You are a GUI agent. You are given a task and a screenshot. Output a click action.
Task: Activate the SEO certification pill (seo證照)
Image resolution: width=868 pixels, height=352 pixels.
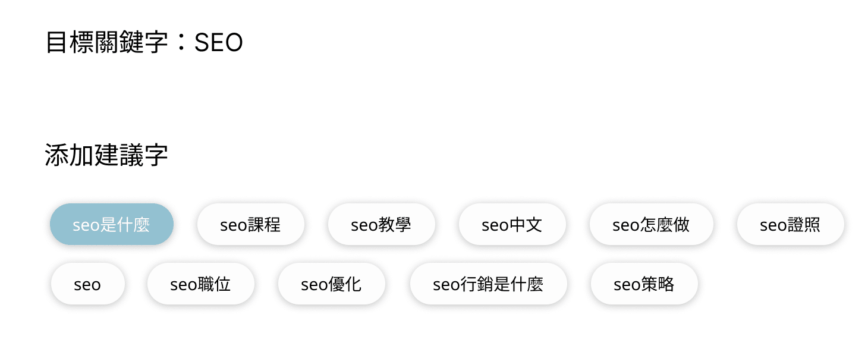point(790,224)
